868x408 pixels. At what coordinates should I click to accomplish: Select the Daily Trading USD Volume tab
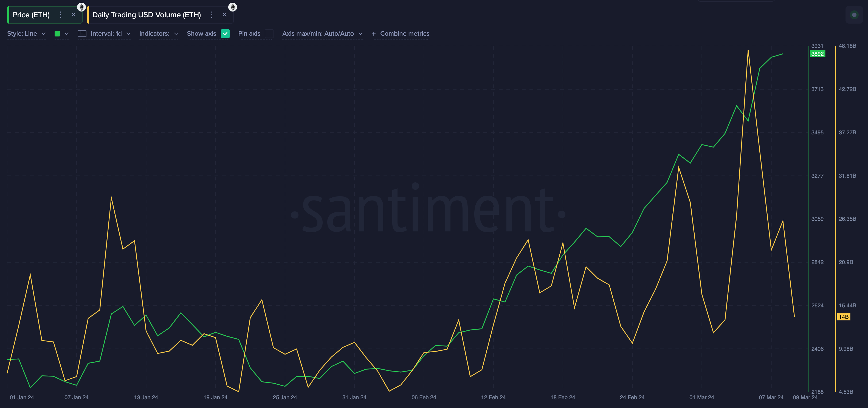click(146, 15)
